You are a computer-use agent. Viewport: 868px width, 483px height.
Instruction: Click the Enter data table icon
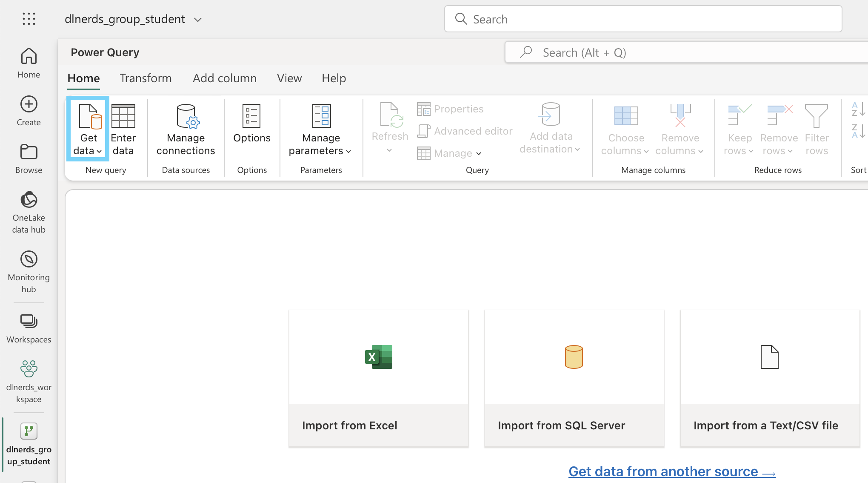[x=123, y=116]
